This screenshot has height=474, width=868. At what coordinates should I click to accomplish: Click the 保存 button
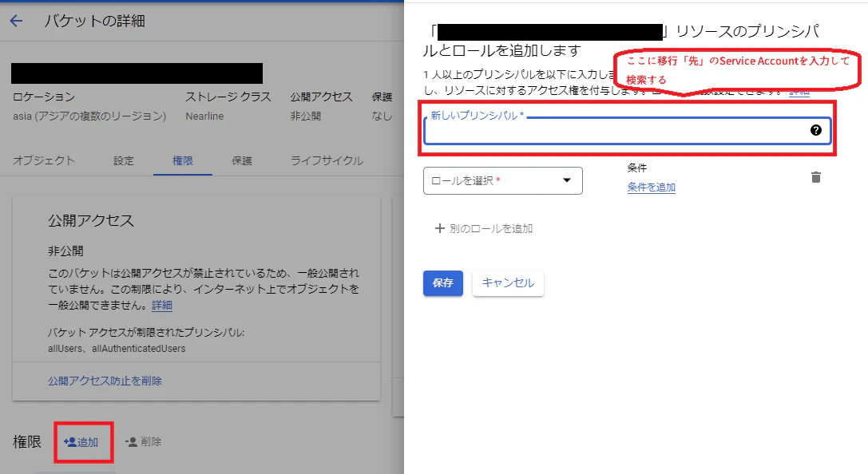coord(443,283)
